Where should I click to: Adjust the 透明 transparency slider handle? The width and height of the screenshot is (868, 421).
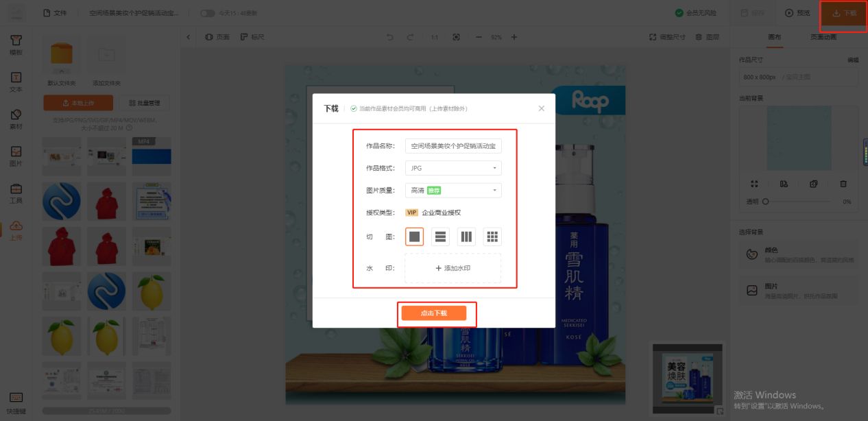point(766,202)
